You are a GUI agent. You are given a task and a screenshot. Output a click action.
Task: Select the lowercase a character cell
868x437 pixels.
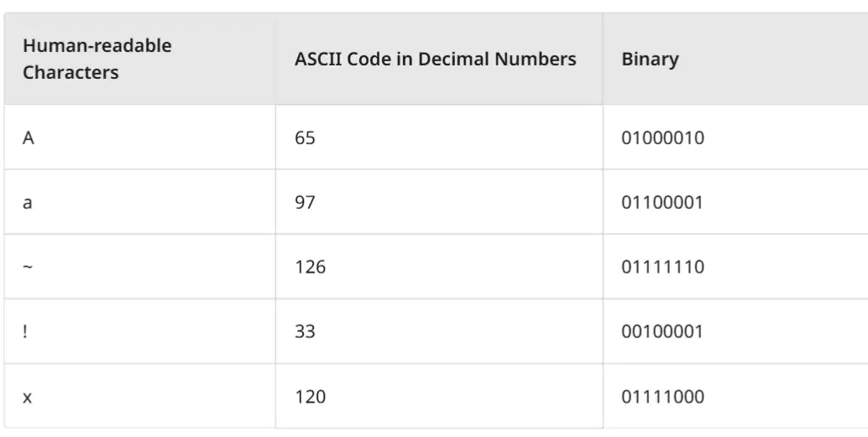click(x=139, y=202)
